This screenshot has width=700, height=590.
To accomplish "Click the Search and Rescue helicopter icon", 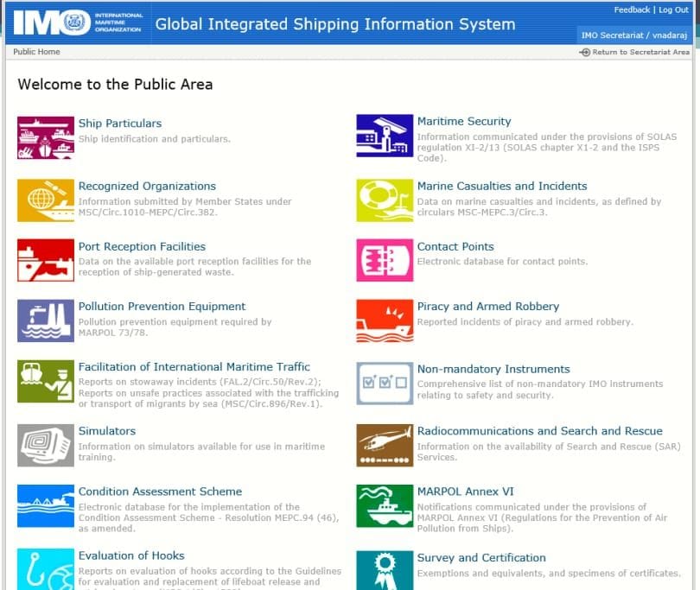I will click(385, 445).
